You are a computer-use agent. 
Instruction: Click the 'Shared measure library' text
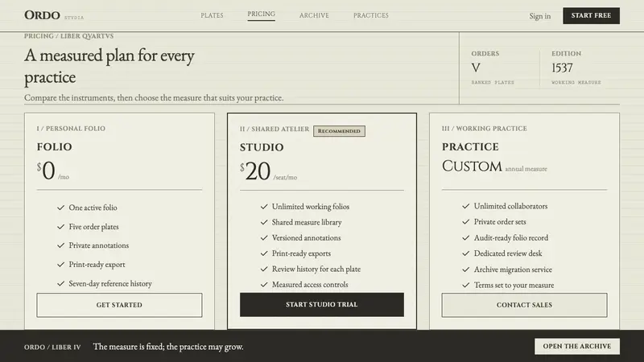[307, 222]
